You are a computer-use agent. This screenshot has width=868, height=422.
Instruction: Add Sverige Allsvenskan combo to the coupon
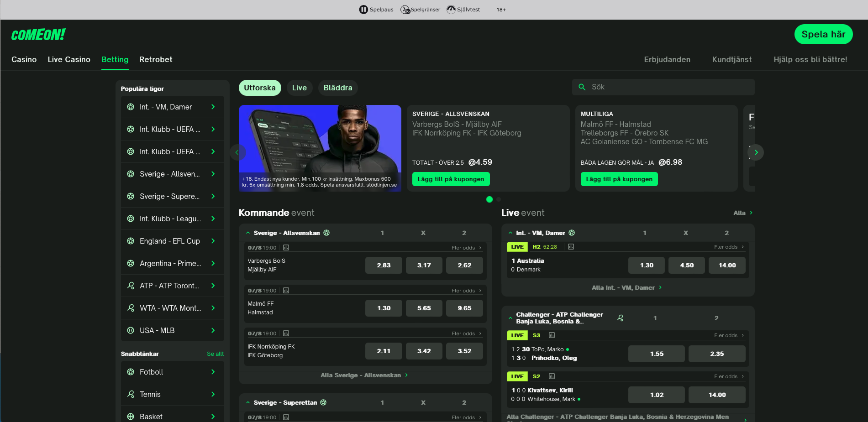tap(451, 179)
